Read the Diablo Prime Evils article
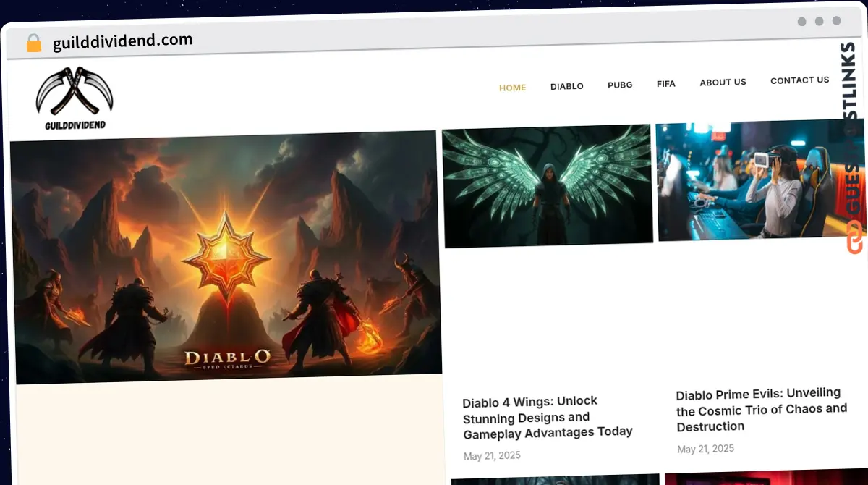The image size is (868, 485). pyautogui.click(x=762, y=410)
